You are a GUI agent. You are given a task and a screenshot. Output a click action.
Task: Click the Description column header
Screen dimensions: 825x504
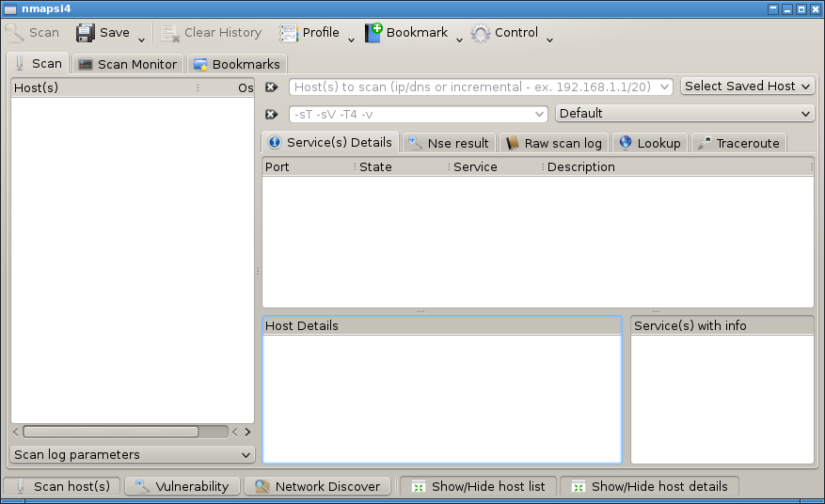tap(679, 166)
